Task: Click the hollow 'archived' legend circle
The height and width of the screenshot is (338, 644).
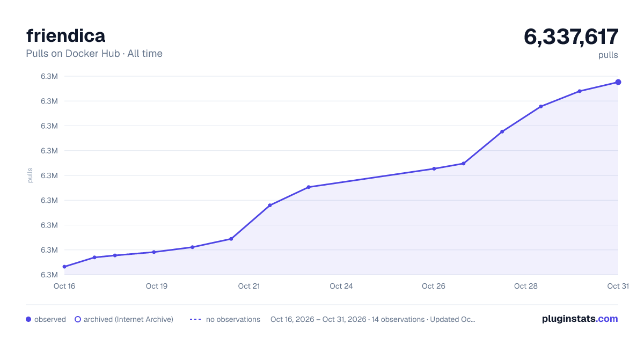Action: tap(78, 319)
